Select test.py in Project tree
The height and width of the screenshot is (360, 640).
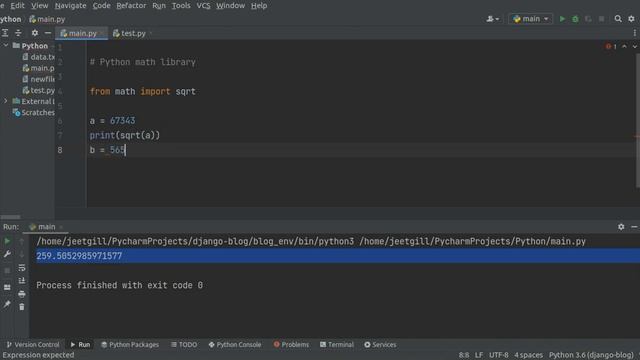[38, 90]
